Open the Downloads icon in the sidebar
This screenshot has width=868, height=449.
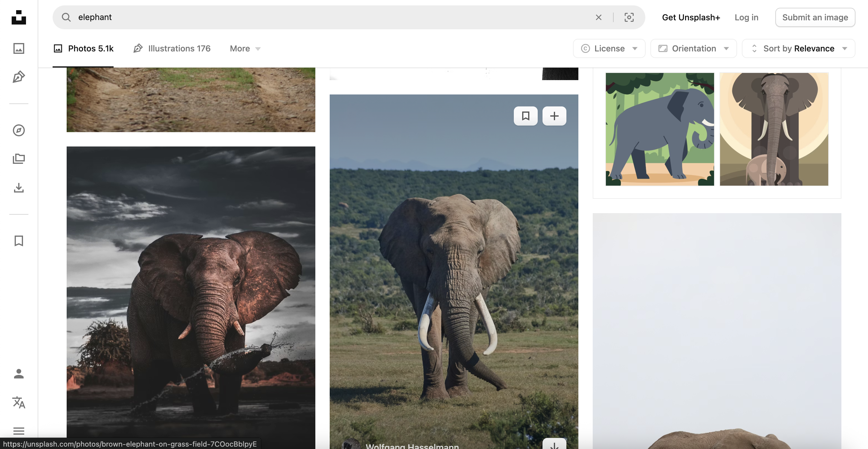[19, 187]
